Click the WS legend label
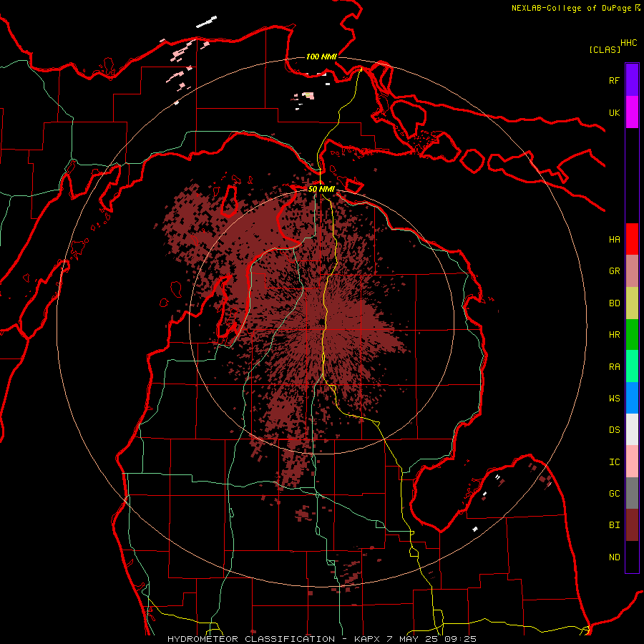644x644 pixels. click(614, 399)
